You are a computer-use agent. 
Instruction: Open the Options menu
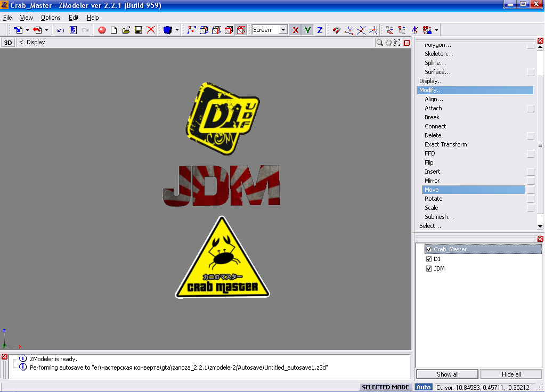point(51,18)
